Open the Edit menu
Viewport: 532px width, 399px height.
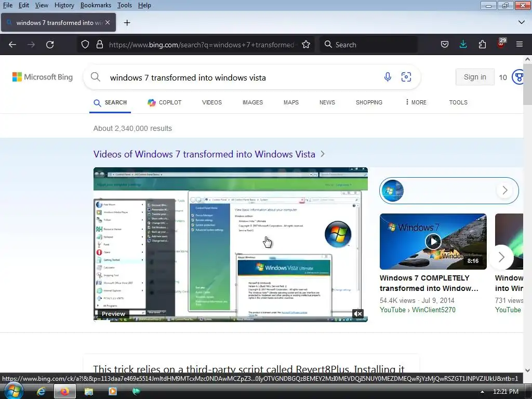[23, 5]
